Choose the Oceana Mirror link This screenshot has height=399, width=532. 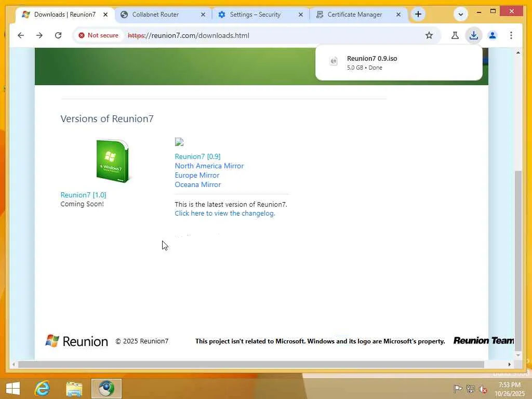pyautogui.click(x=198, y=184)
